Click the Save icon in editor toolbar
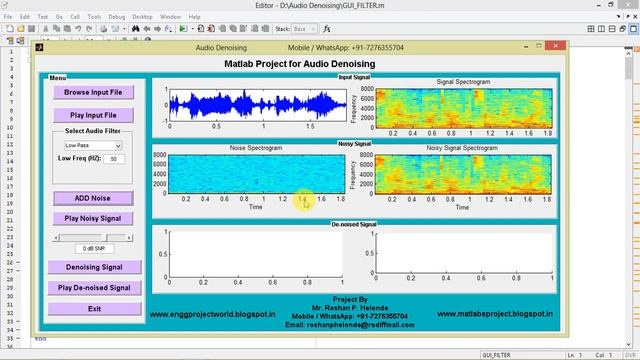The width and height of the screenshot is (640, 360). [x=31, y=29]
